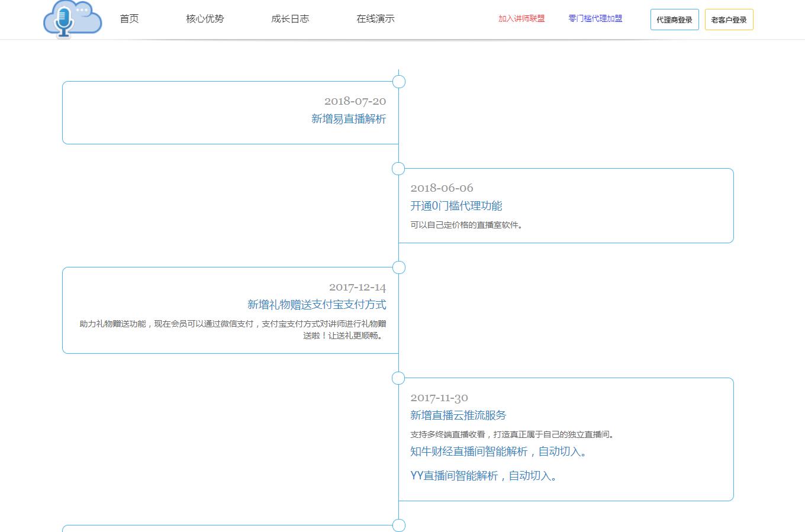Select the 2018-06-06 timeline circle marker

point(398,169)
